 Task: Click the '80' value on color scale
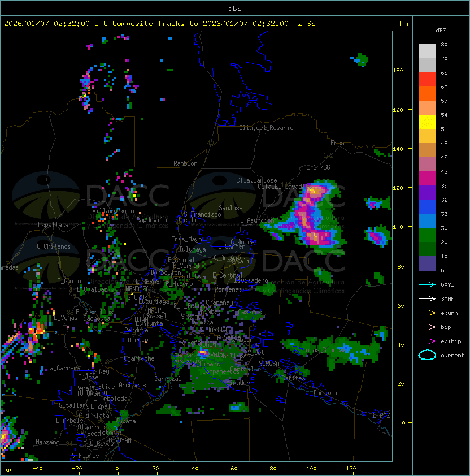click(x=444, y=44)
